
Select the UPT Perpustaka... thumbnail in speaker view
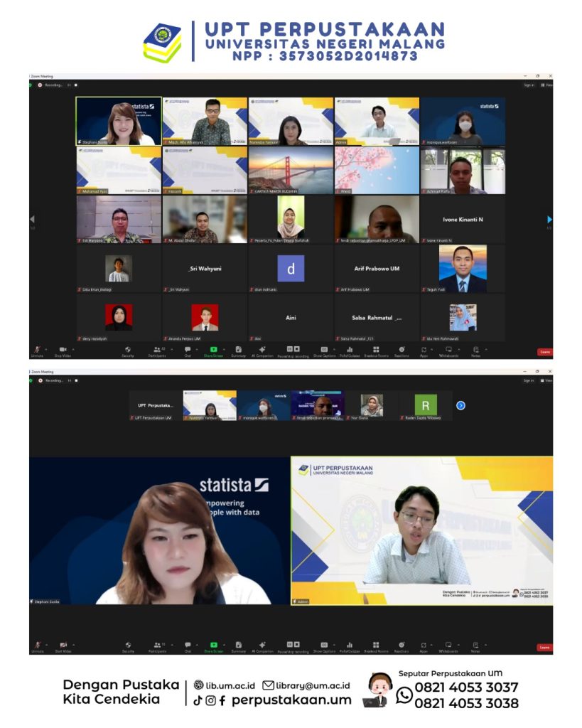155,405
